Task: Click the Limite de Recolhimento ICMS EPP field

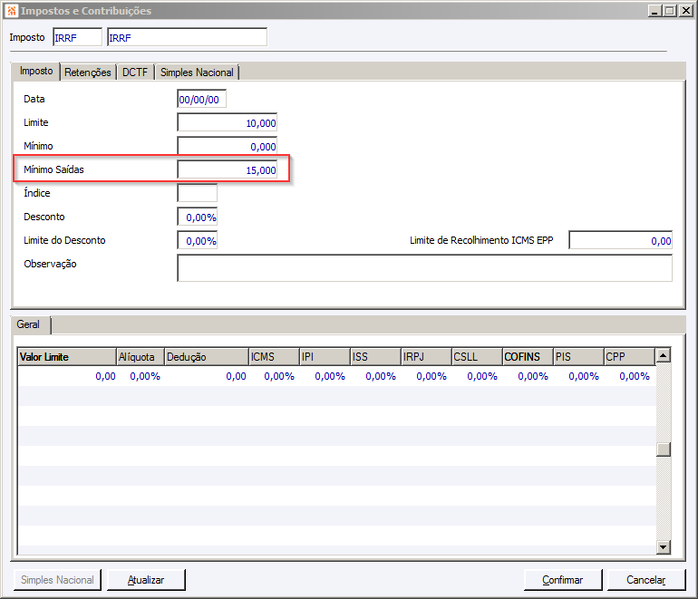Action: pos(621,240)
